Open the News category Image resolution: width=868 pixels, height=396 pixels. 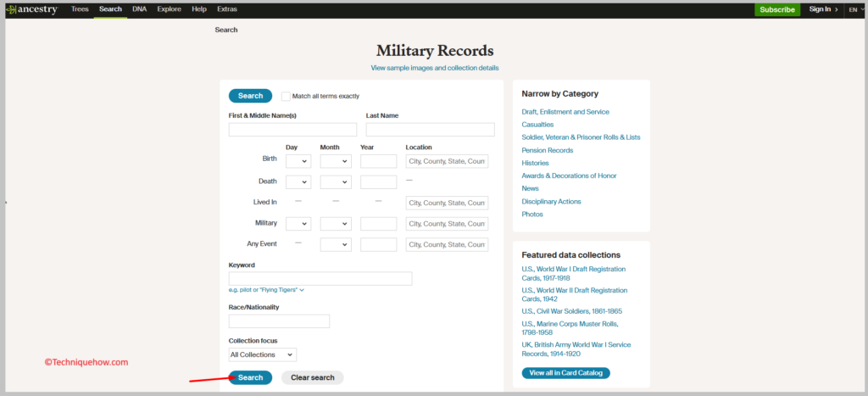click(x=530, y=188)
